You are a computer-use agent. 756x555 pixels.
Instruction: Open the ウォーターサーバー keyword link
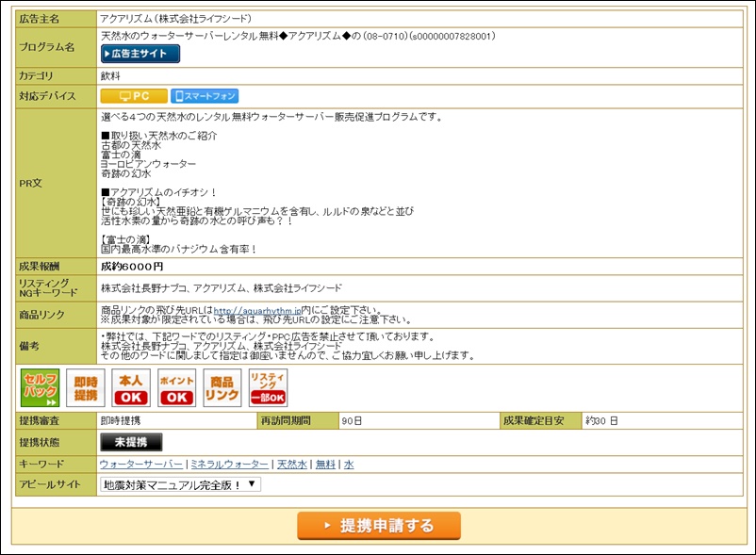(141, 465)
